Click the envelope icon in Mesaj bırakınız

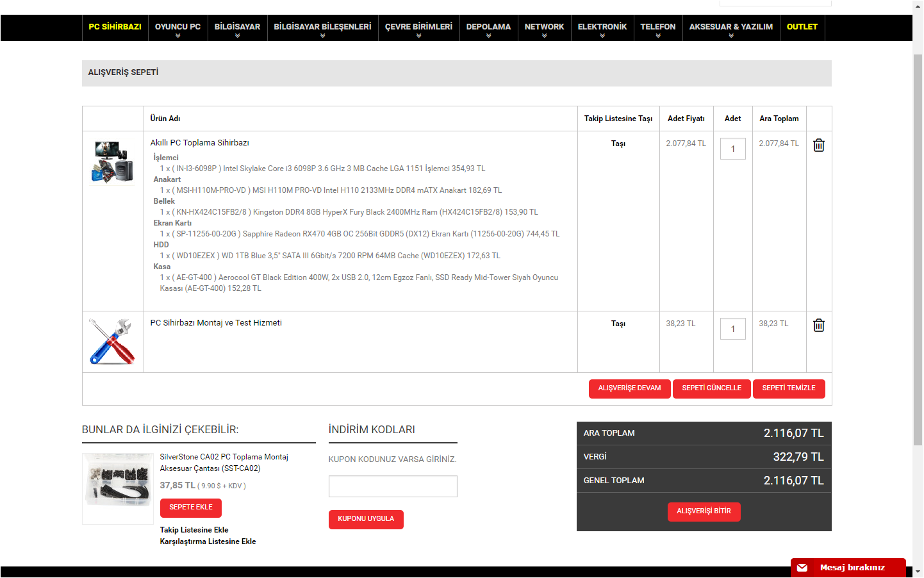pos(802,568)
